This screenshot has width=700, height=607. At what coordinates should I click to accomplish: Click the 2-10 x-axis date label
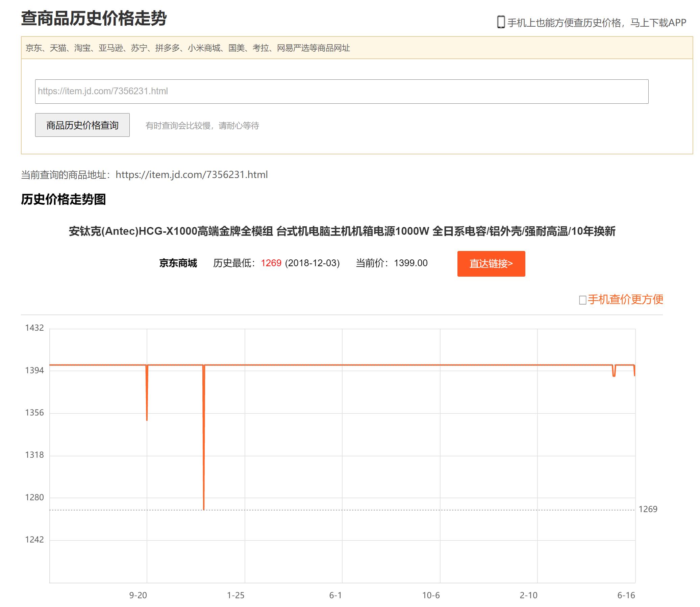click(529, 595)
